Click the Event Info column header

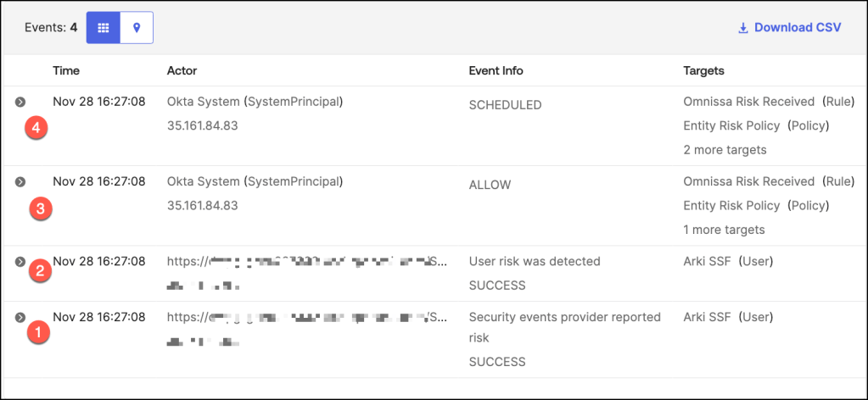click(496, 70)
